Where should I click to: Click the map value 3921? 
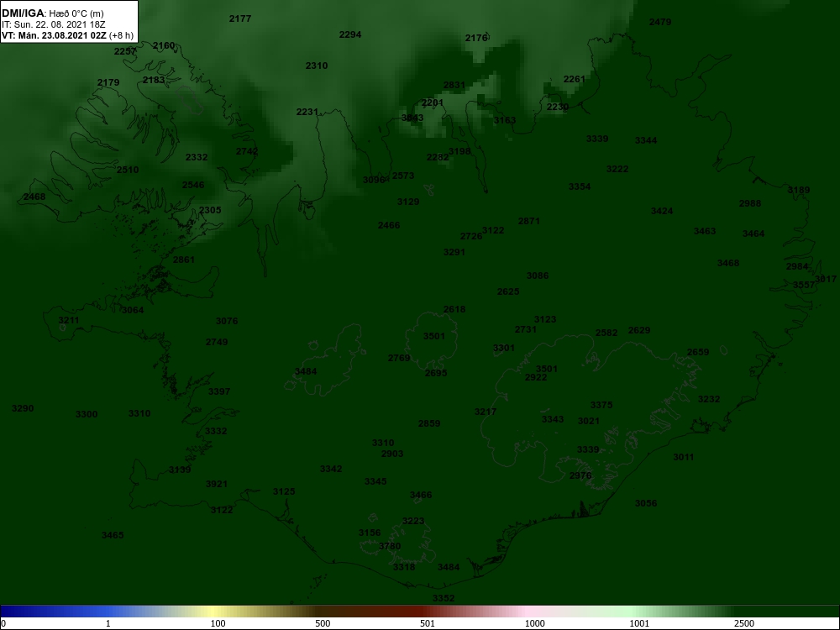click(x=217, y=485)
